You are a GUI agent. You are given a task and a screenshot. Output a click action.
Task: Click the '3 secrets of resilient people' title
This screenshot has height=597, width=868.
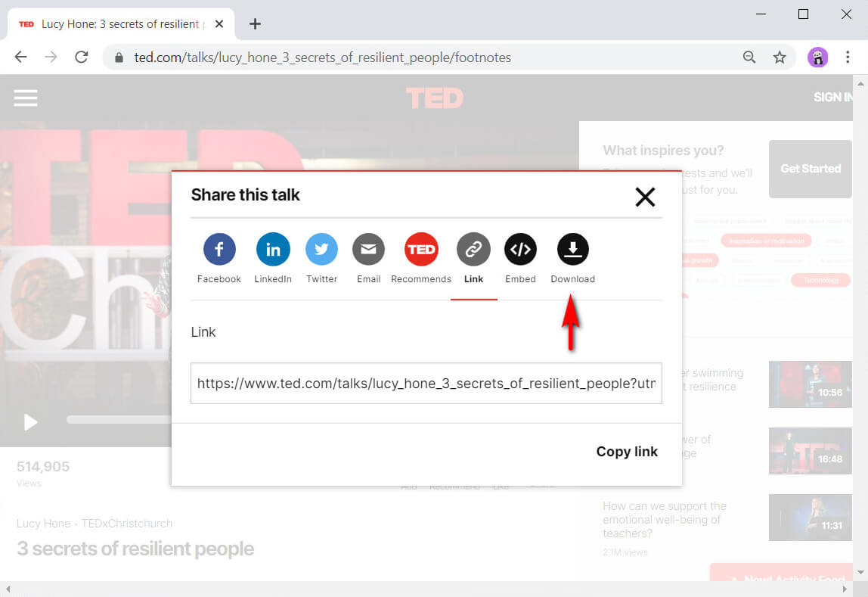135,549
